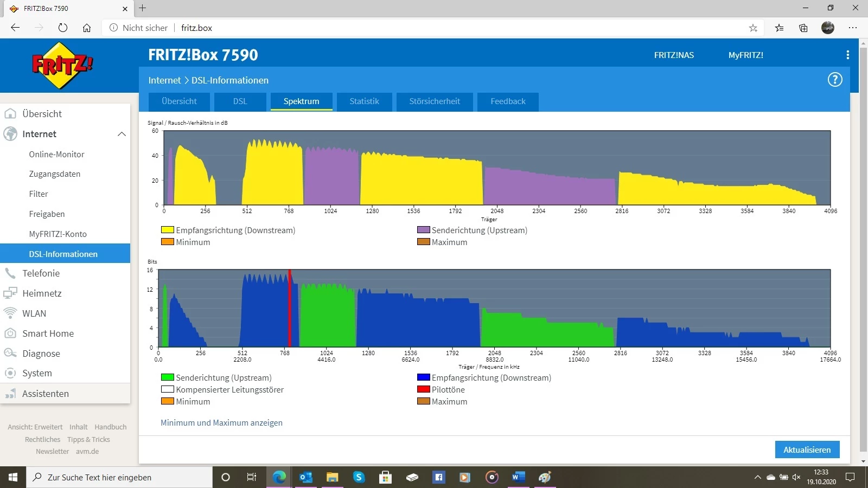868x488 pixels.
Task: Click the purple Senderichtung (Upstream) swatch
Action: click(x=423, y=230)
